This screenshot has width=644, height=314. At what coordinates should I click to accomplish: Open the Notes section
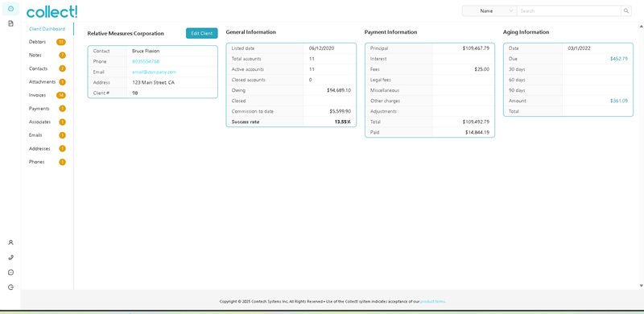click(x=35, y=55)
